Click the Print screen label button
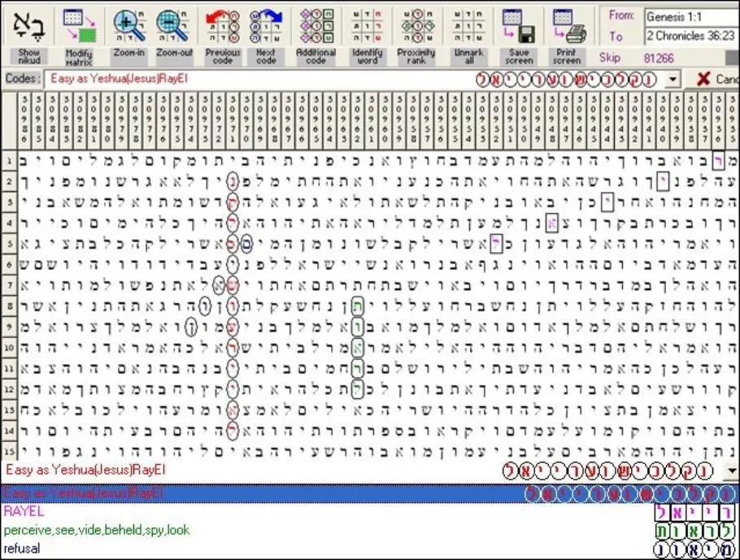This screenshot has height=560, width=740. tap(566, 57)
